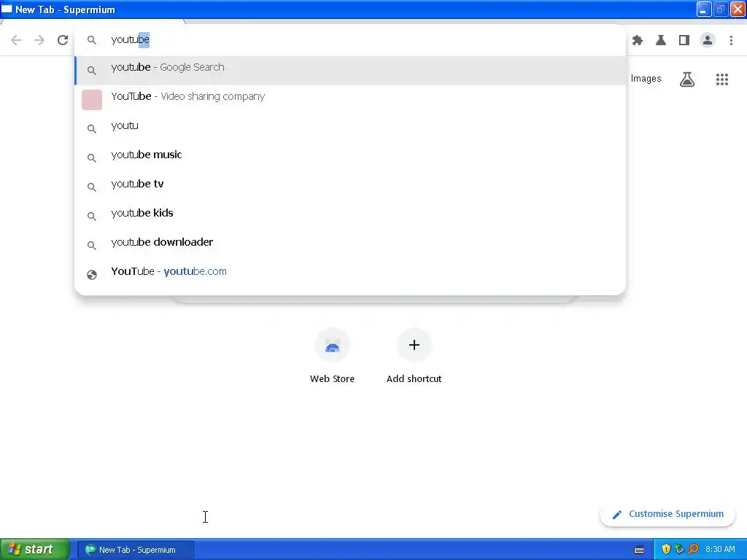This screenshot has width=747, height=560.
Task: Click the search icon beside 'youtube downloader'
Action: pos(92,246)
